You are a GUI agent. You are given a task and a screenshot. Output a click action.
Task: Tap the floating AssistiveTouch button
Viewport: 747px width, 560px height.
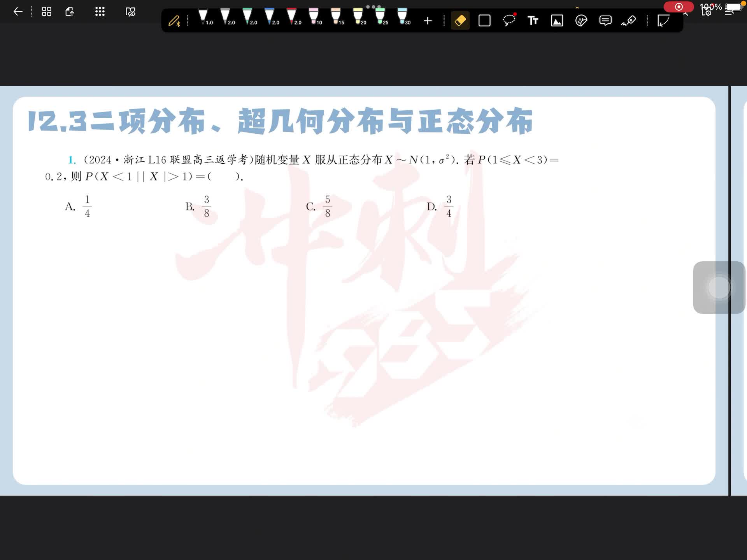tap(719, 287)
